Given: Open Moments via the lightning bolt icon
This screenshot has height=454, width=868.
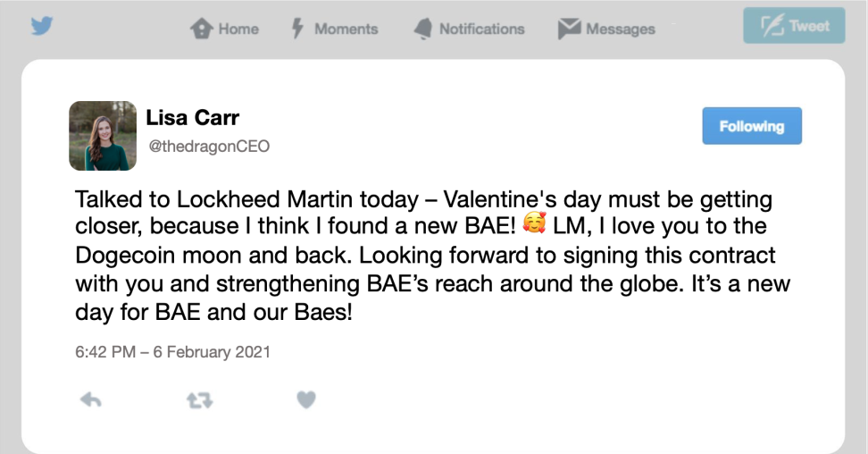Looking at the screenshot, I should point(298,29).
